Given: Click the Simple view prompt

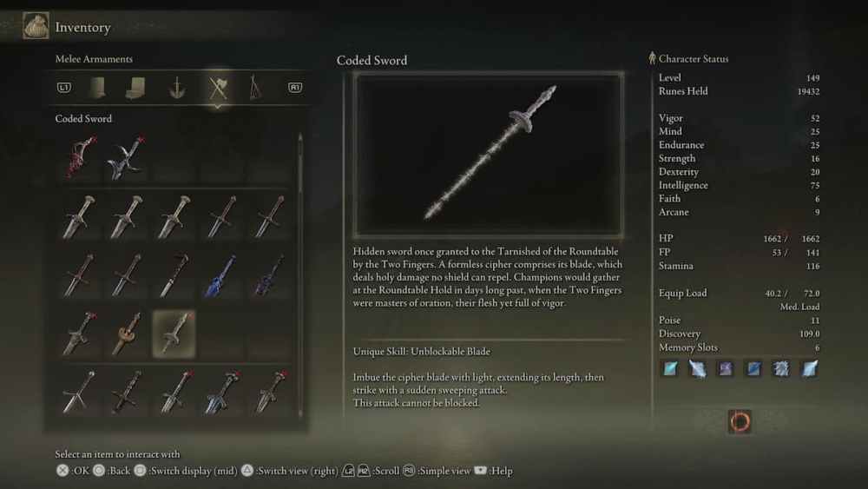Looking at the screenshot, I should click(437, 471).
